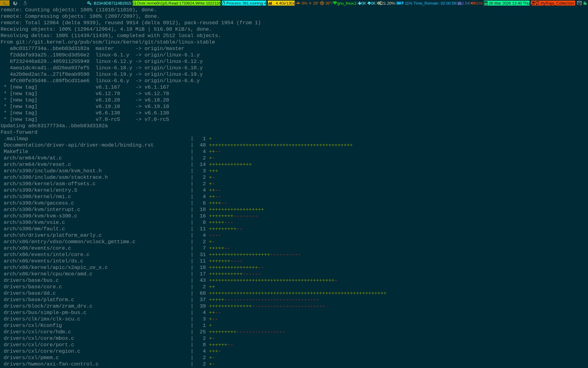Click the nvme0n1p5 disk read/write block
Screen dimensions: 588x368
pyautogui.click(x=176, y=3)
